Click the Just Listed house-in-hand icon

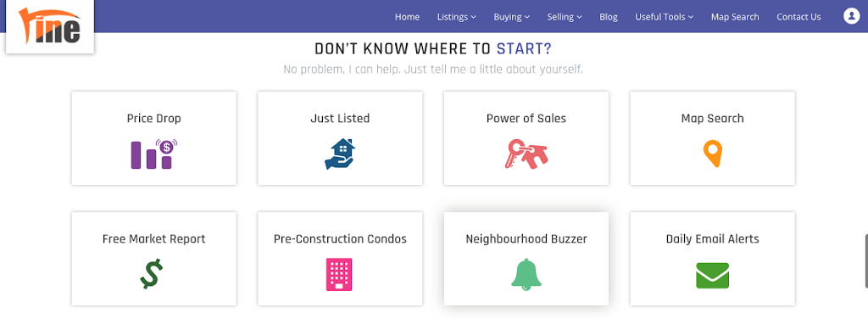point(340,154)
